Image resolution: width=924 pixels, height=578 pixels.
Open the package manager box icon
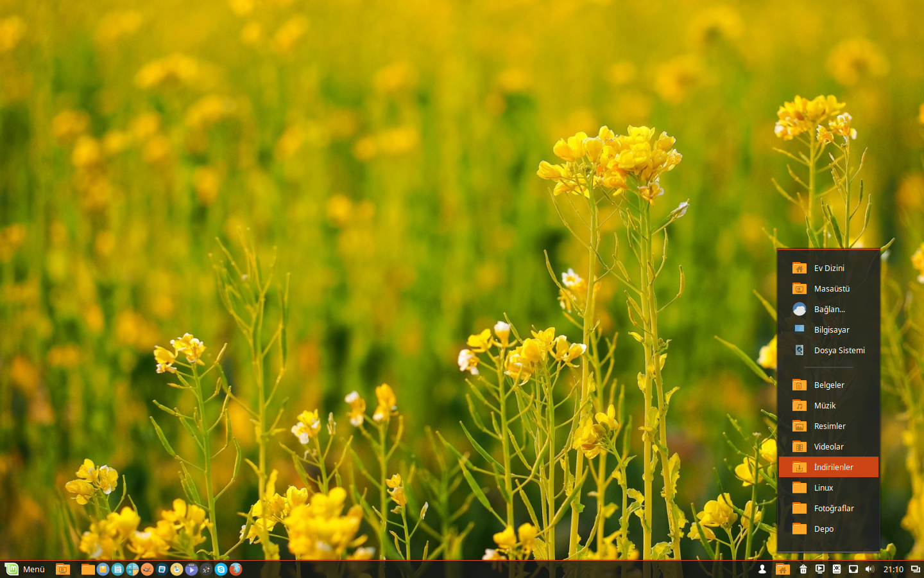[103, 569]
